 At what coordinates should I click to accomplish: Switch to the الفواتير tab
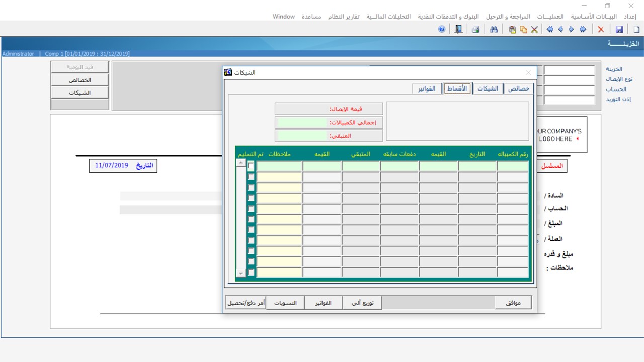(x=427, y=88)
